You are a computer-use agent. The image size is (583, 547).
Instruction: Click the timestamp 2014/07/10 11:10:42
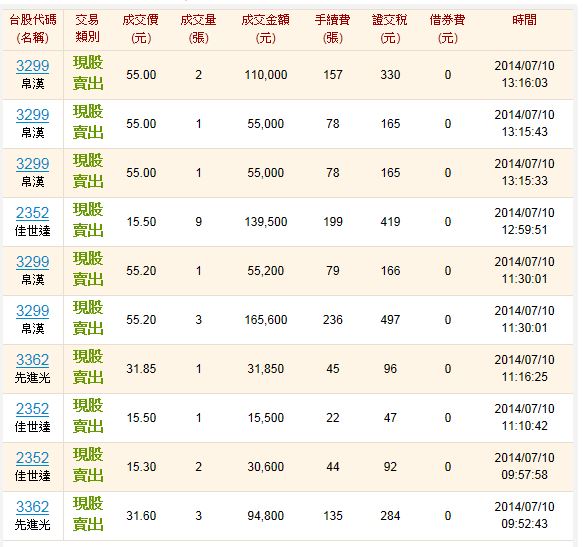[524, 418]
